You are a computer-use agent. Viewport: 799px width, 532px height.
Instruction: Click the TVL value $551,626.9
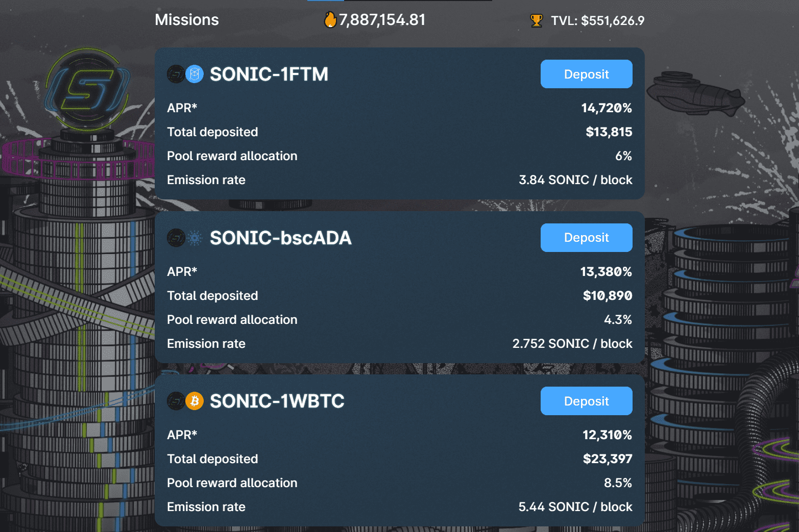pyautogui.click(x=613, y=21)
